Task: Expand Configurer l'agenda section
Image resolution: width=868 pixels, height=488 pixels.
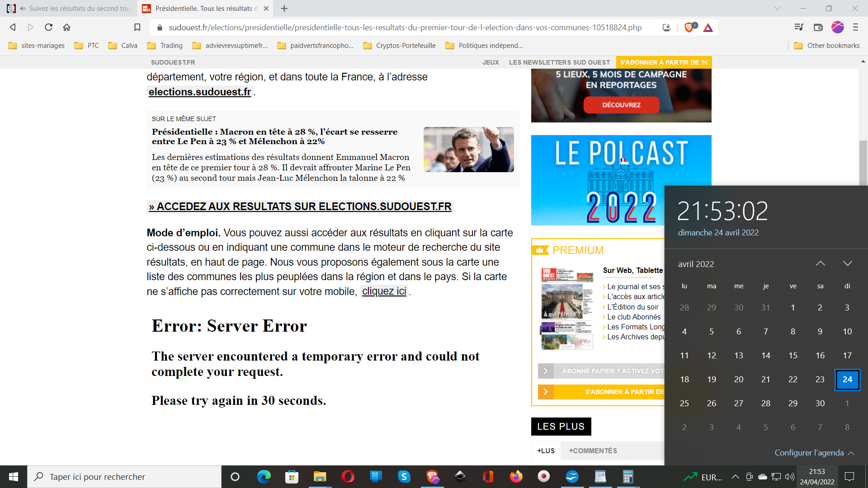Action: 814,453
